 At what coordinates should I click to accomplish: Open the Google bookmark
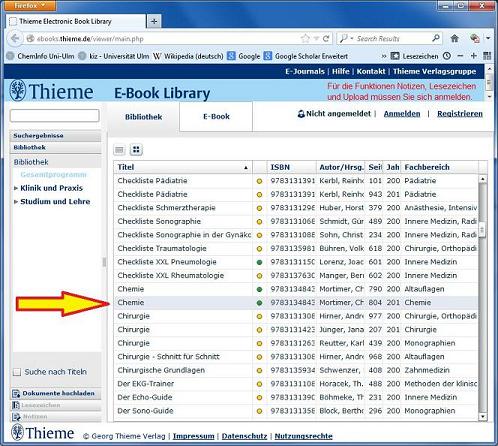244,56
